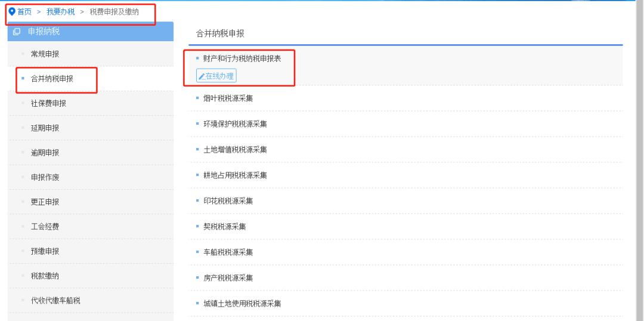Open 社保费申报 sidebar item
The image size is (644, 321).
pyautogui.click(x=48, y=103)
